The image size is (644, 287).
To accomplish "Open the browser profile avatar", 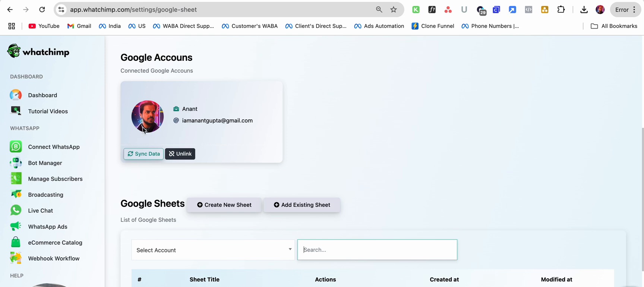I will click(x=600, y=10).
